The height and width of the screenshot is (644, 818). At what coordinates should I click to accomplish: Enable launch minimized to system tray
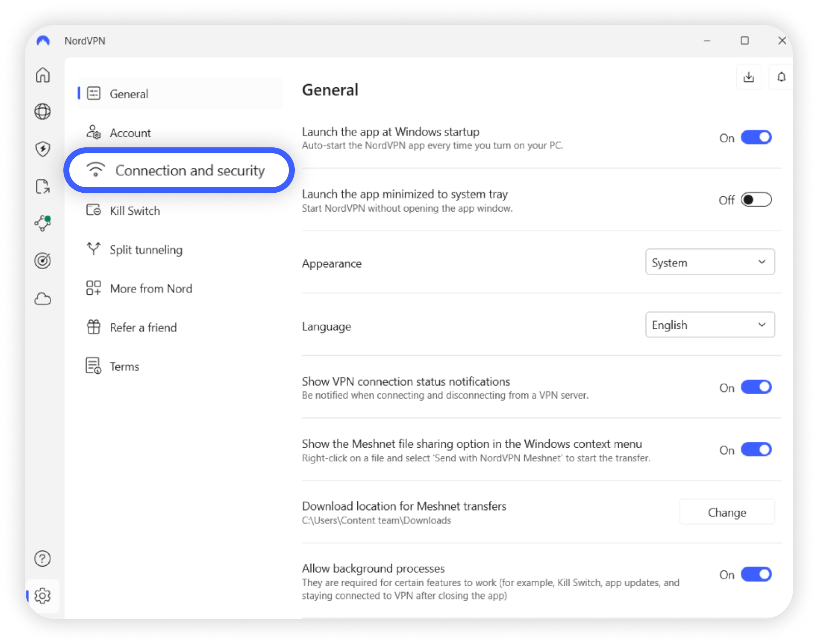(756, 199)
